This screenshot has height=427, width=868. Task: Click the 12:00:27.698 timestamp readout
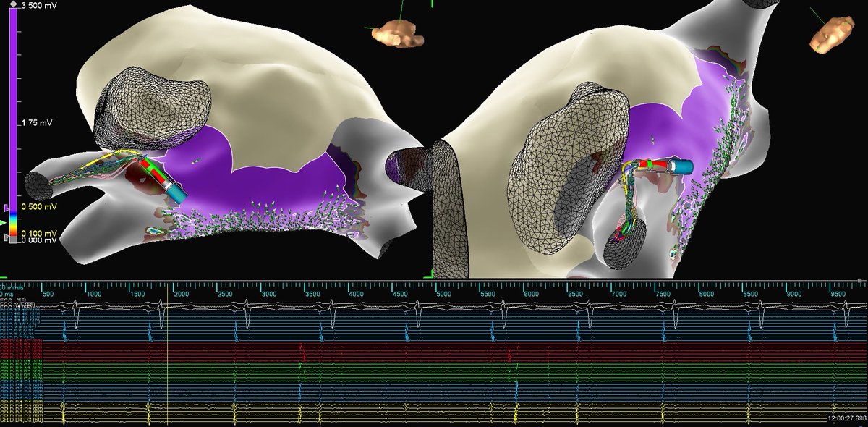click(848, 418)
